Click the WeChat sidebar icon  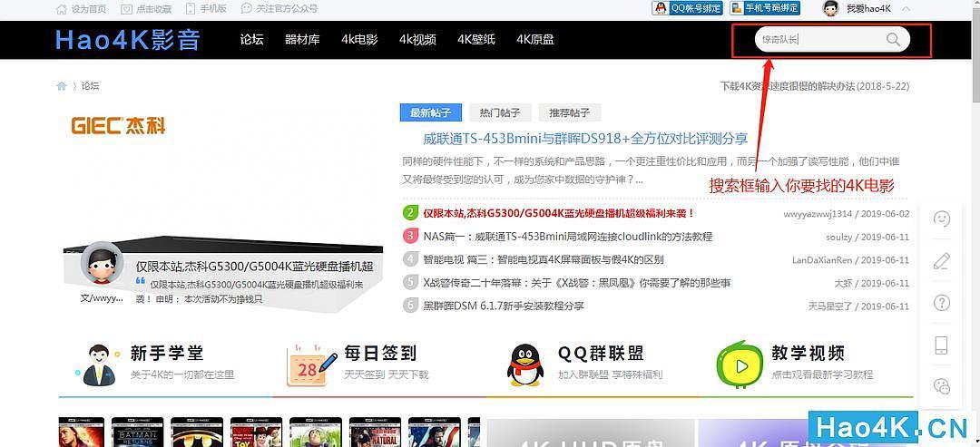point(941,386)
